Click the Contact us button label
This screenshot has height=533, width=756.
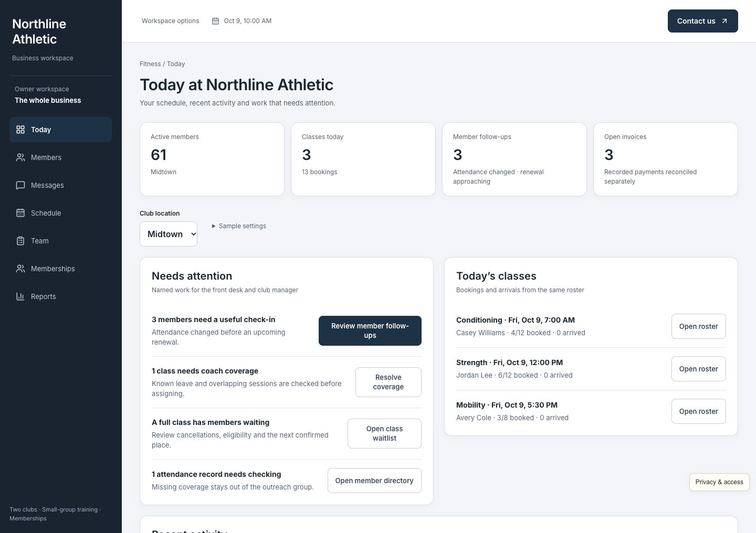696,21
